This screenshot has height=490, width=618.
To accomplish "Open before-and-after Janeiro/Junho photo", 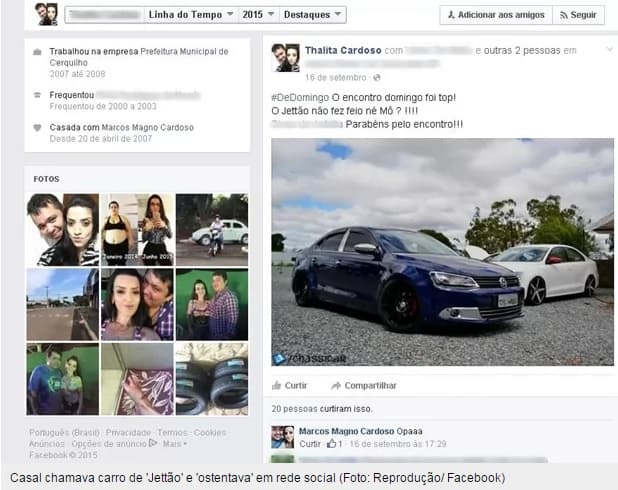I will pos(137,229).
